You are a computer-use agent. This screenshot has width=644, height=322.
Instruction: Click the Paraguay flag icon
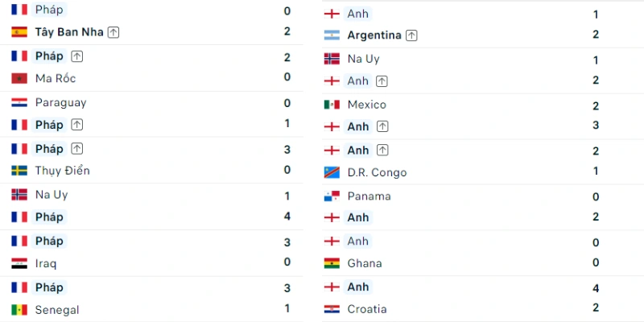19,102
